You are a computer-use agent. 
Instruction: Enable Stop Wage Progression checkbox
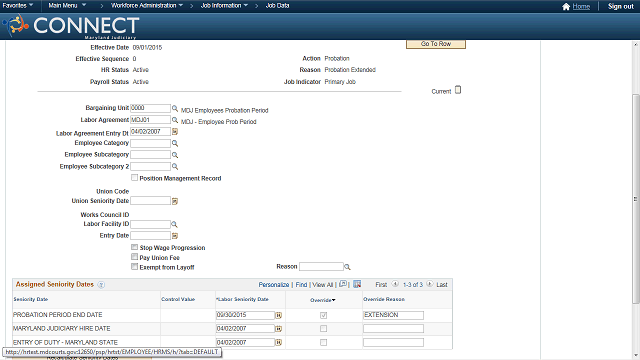134,247
